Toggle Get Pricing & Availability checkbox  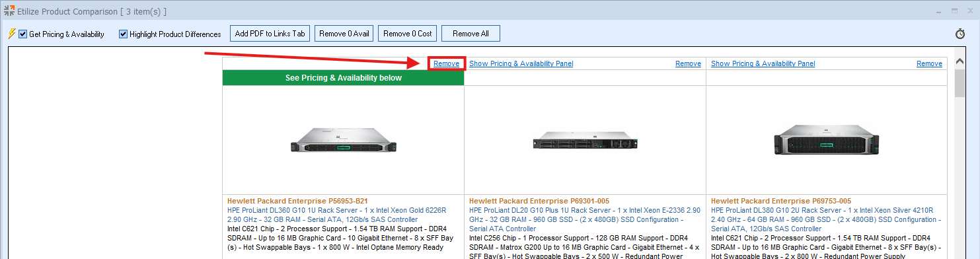point(23,34)
